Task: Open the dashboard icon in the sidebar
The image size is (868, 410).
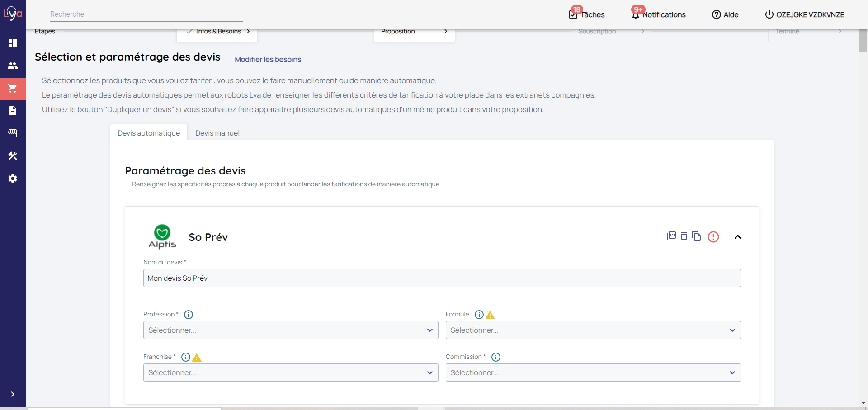Action: tap(13, 43)
